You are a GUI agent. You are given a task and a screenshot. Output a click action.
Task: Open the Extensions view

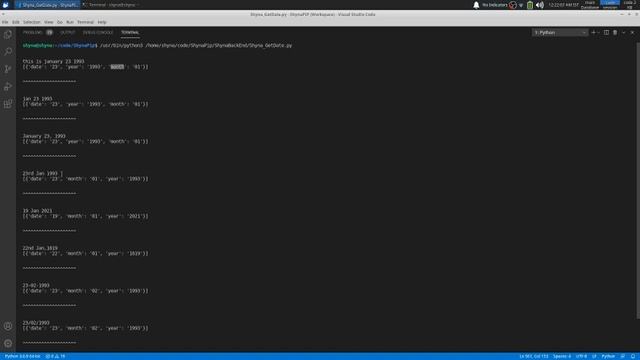tap(8, 104)
